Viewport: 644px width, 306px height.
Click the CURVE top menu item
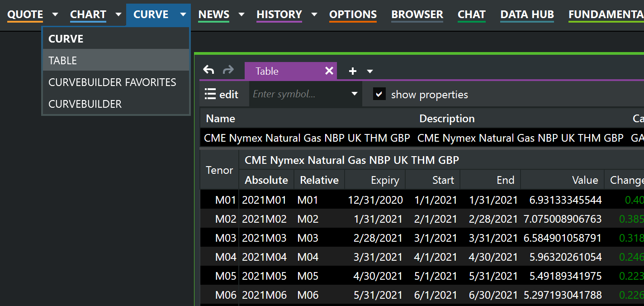point(151,14)
